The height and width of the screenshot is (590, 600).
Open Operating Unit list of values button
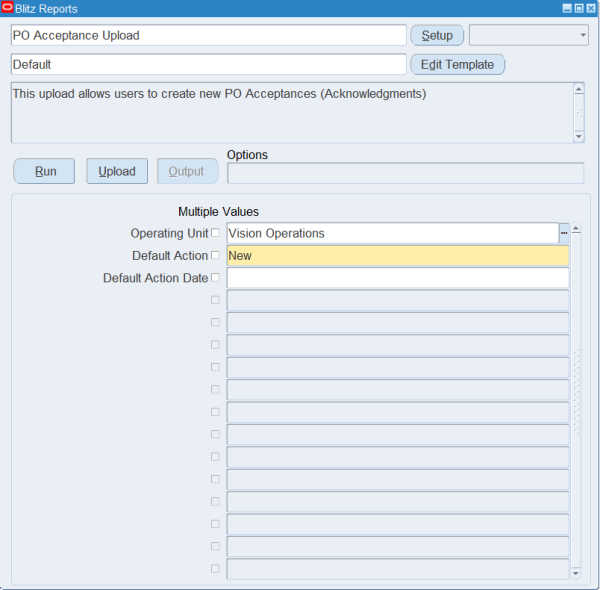point(564,233)
